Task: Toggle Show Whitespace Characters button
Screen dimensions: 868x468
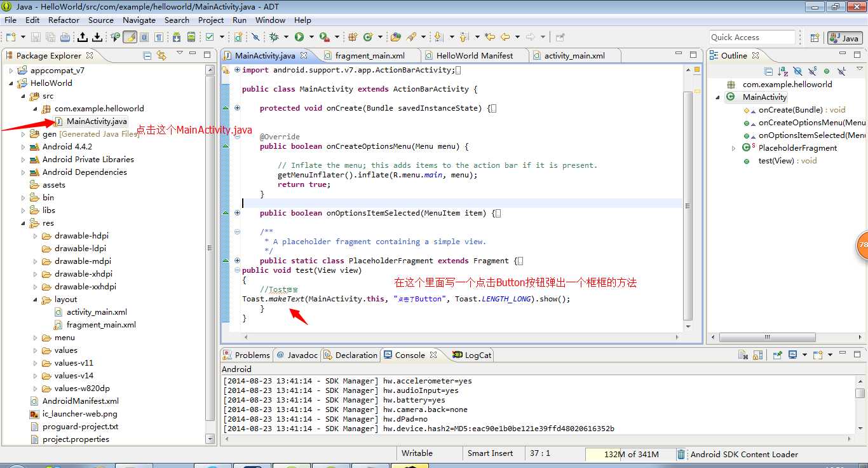Action: point(158,37)
